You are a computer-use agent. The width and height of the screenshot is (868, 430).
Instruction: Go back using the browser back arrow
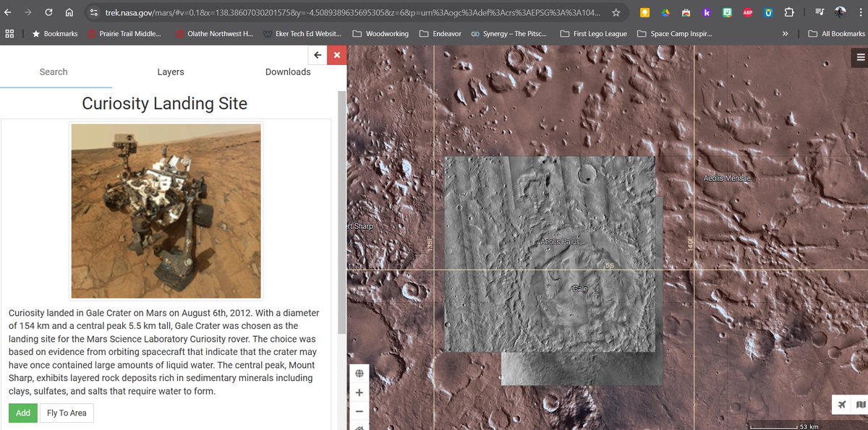(x=8, y=12)
